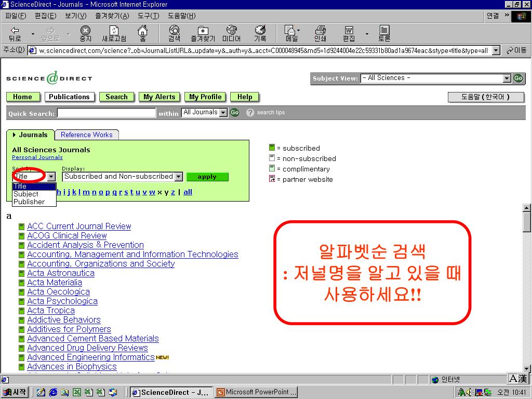Click the Mail (메일) toolbar icon
Viewport: 532px width, 399px height.
coord(291,34)
